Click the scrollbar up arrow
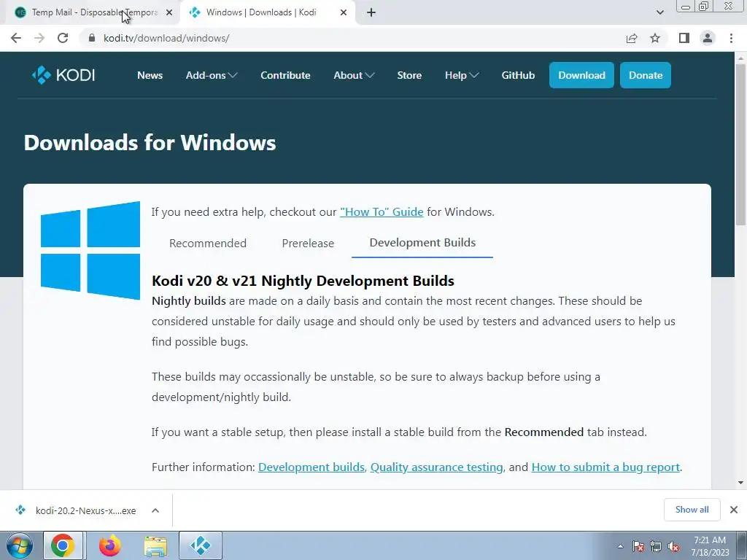747x560 pixels. [740, 58]
